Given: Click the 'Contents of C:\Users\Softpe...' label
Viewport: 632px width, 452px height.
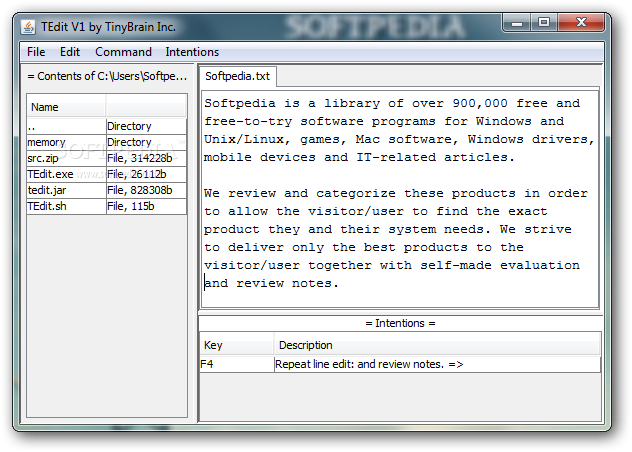Looking at the screenshot, I should coord(107,76).
